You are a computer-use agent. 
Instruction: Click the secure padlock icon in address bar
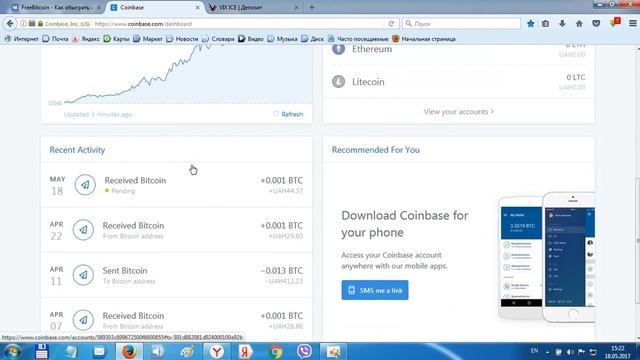point(40,24)
